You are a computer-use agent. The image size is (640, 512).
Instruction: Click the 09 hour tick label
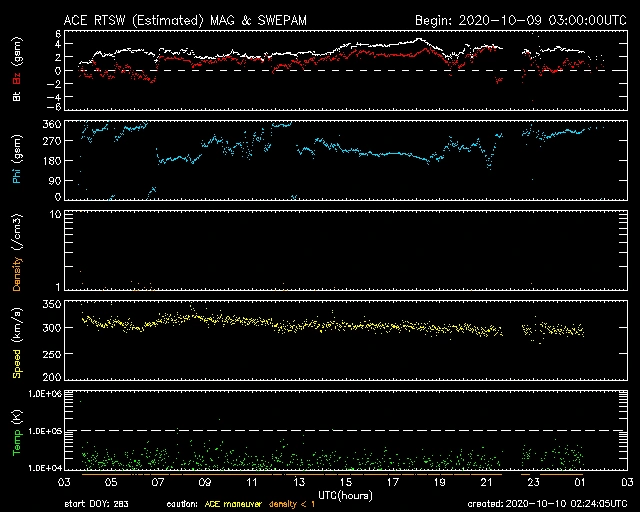tap(203, 483)
